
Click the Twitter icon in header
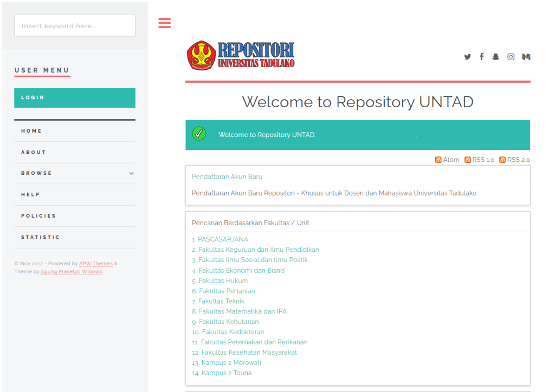(467, 57)
